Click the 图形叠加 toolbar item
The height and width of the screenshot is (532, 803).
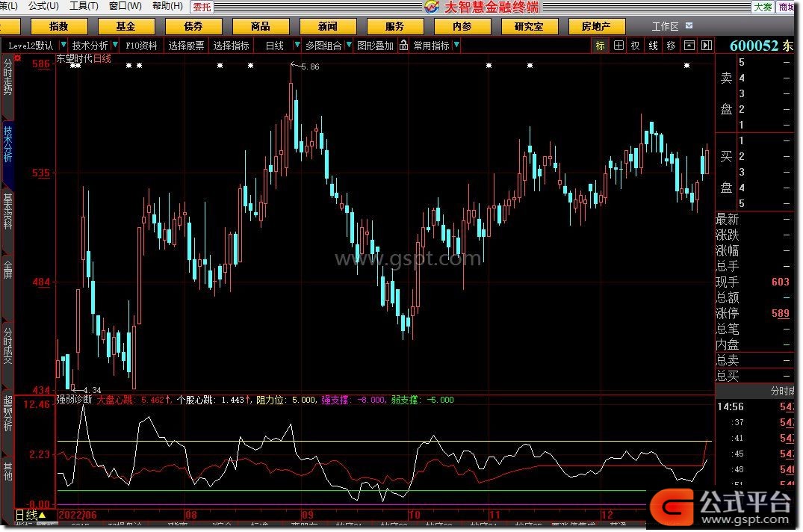point(376,46)
